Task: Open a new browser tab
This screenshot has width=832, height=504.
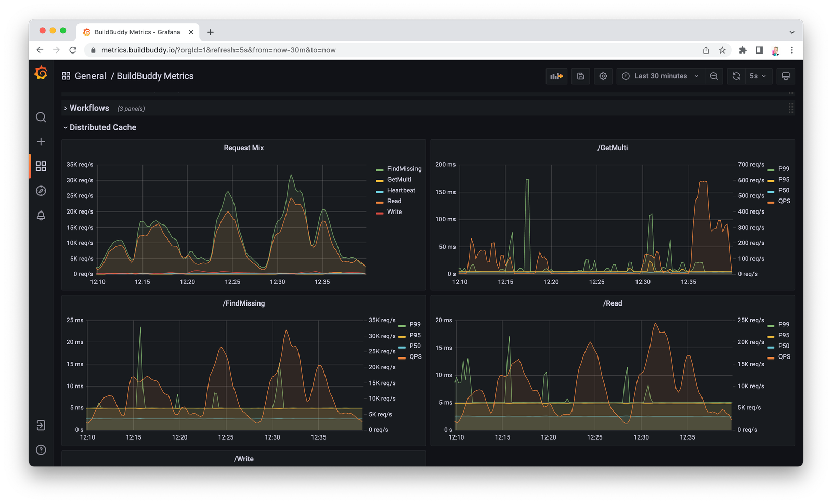Action: point(211,32)
